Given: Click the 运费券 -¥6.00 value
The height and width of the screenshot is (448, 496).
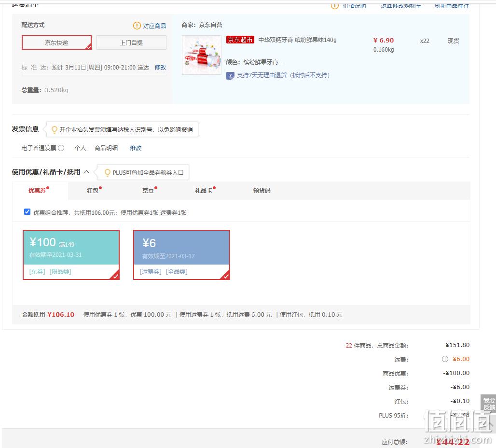Looking at the screenshot, I should tap(460, 387).
